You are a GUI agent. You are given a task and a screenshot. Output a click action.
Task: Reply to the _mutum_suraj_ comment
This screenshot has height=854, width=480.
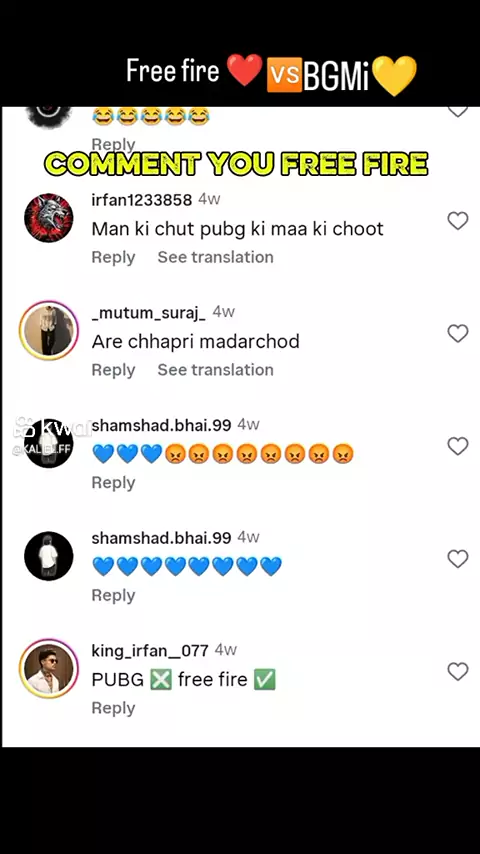click(x=113, y=370)
